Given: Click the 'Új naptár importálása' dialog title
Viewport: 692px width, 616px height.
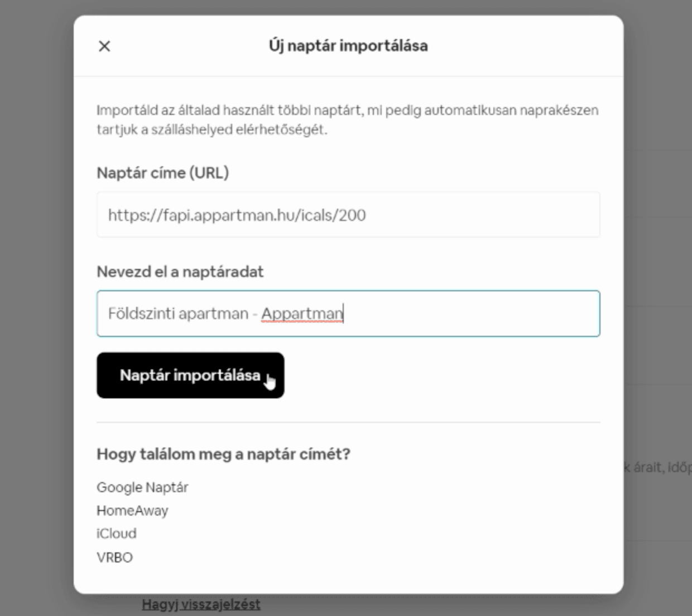Looking at the screenshot, I should [348, 46].
